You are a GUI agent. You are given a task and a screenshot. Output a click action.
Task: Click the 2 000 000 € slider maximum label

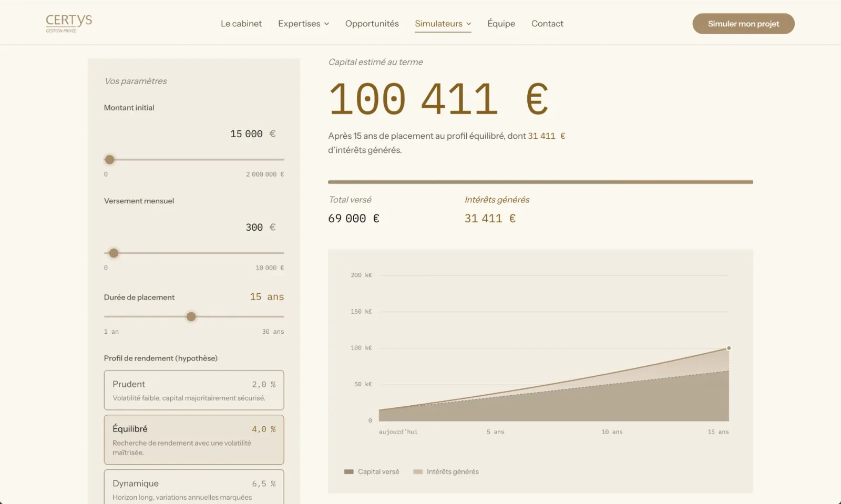(x=265, y=174)
